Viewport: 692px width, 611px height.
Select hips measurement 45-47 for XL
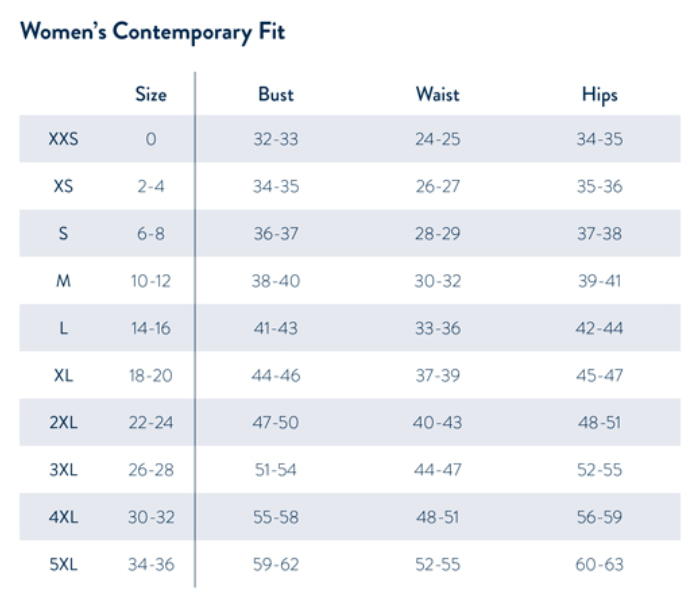599,375
